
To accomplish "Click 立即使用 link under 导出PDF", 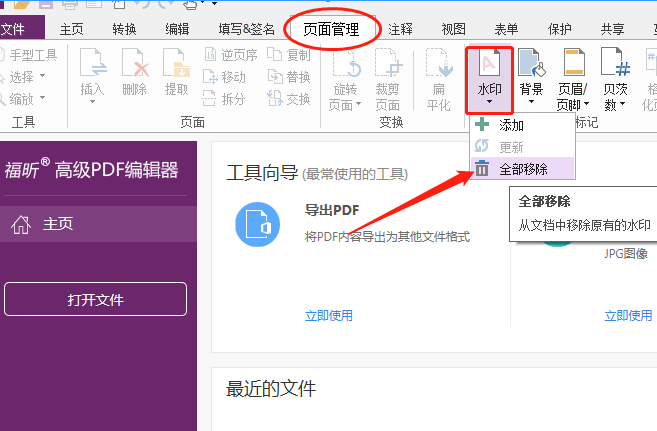I will 329,315.
